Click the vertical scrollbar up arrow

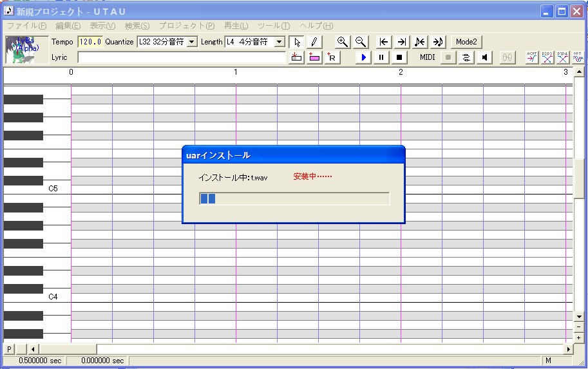pos(579,71)
